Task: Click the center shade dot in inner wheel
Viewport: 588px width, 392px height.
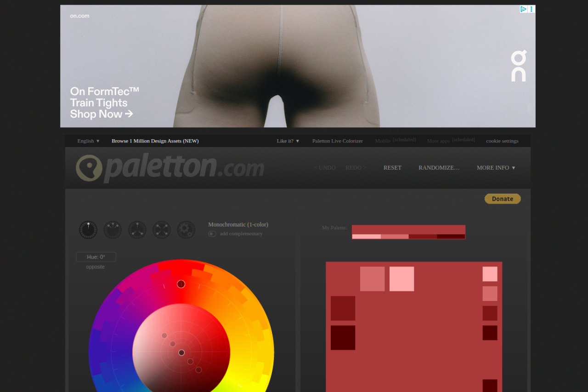Action: tap(181, 352)
